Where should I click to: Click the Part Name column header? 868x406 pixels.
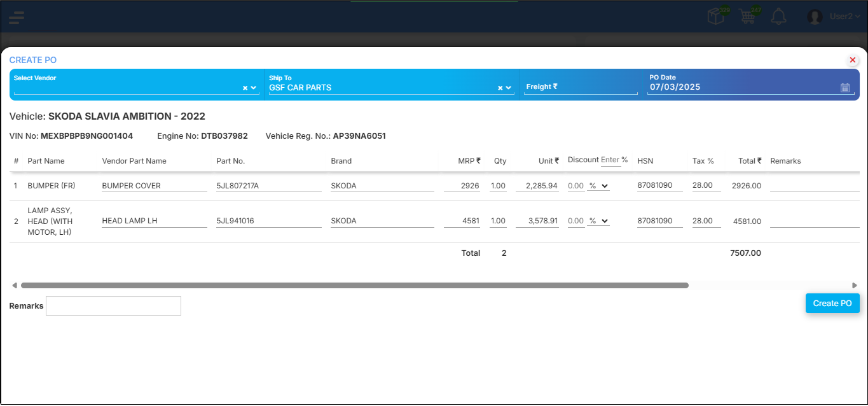(x=46, y=161)
